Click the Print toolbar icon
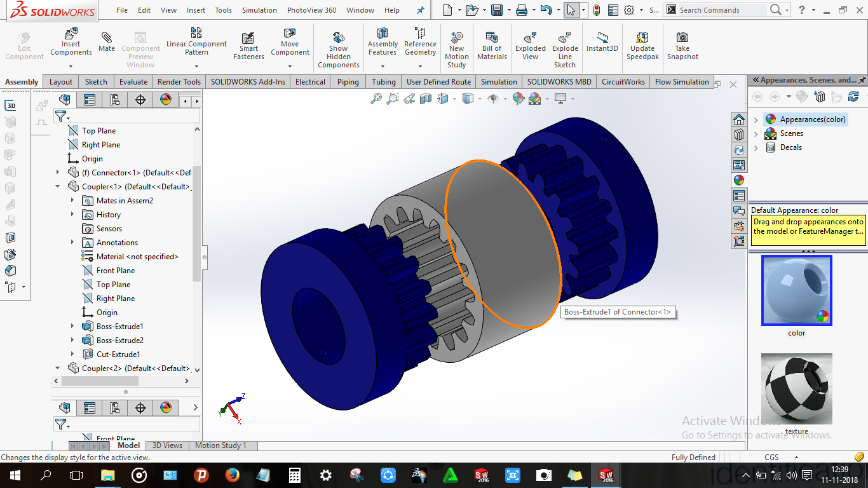The width and height of the screenshot is (868, 488). [x=522, y=10]
